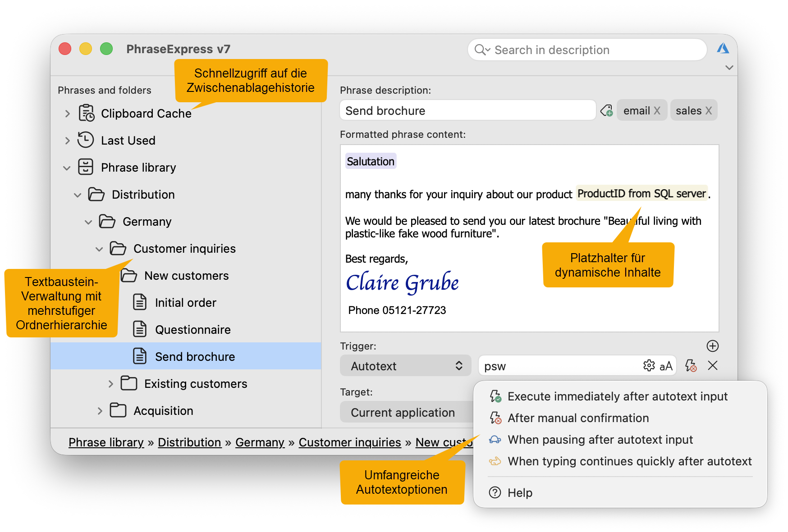Click the autotext execution mode lightning icon
The width and height of the screenshot is (788, 532).
point(691,366)
